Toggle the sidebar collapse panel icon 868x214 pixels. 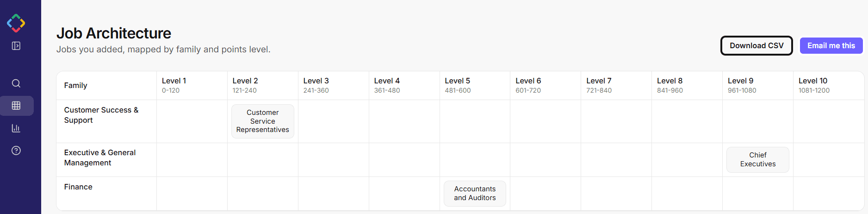pyautogui.click(x=16, y=46)
